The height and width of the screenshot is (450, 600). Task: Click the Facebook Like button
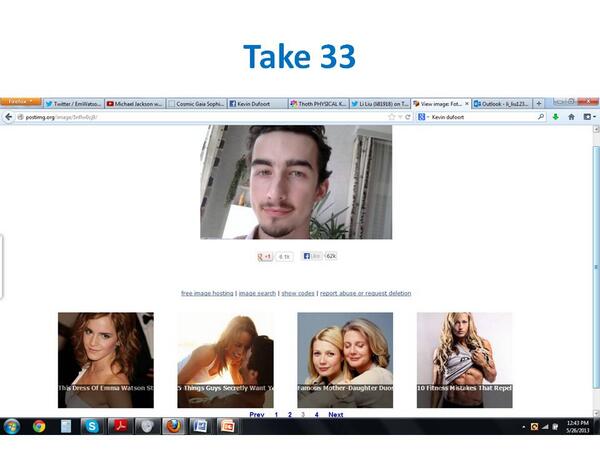(x=311, y=256)
